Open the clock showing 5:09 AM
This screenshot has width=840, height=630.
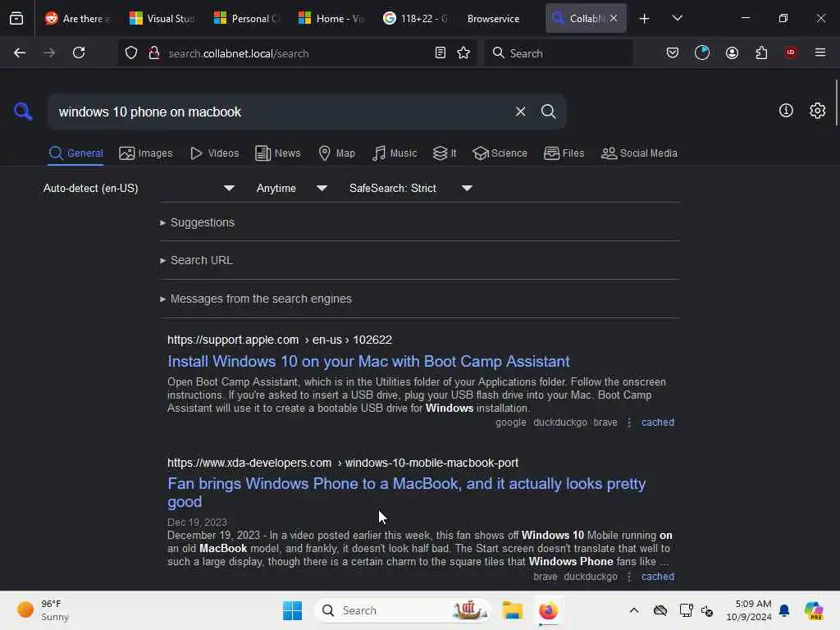(749, 610)
